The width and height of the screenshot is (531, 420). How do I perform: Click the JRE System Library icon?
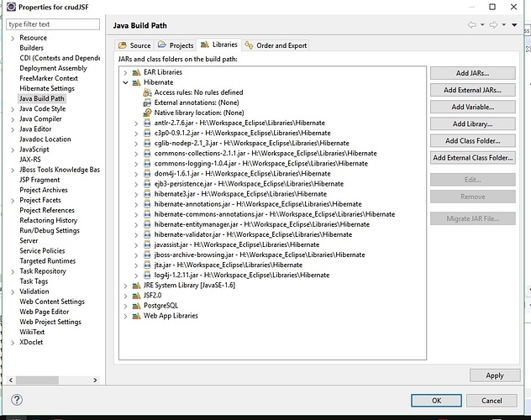136,286
